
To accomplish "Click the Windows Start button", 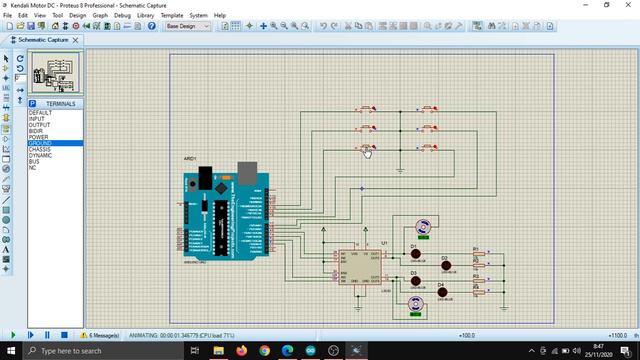I will point(11,351).
